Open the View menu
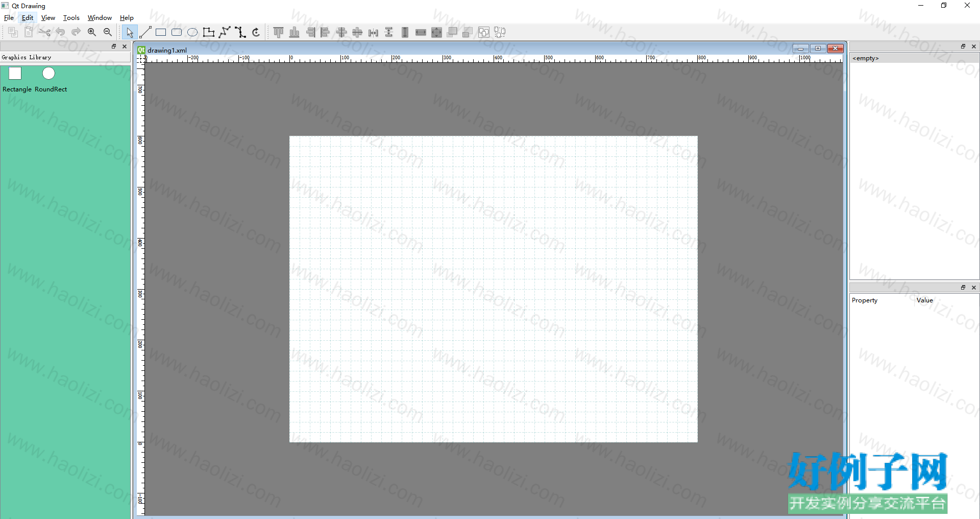The width and height of the screenshot is (980, 519). click(x=48, y=17)
